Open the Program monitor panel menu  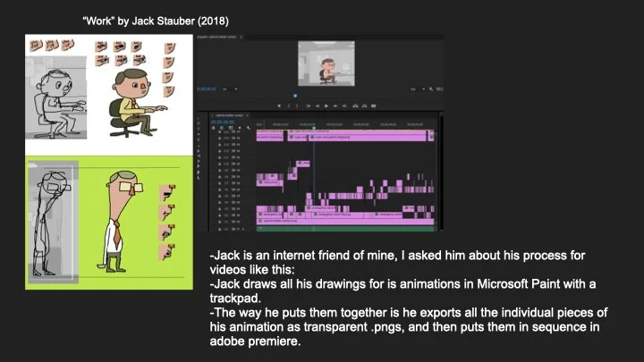click(x=241, y=37)
